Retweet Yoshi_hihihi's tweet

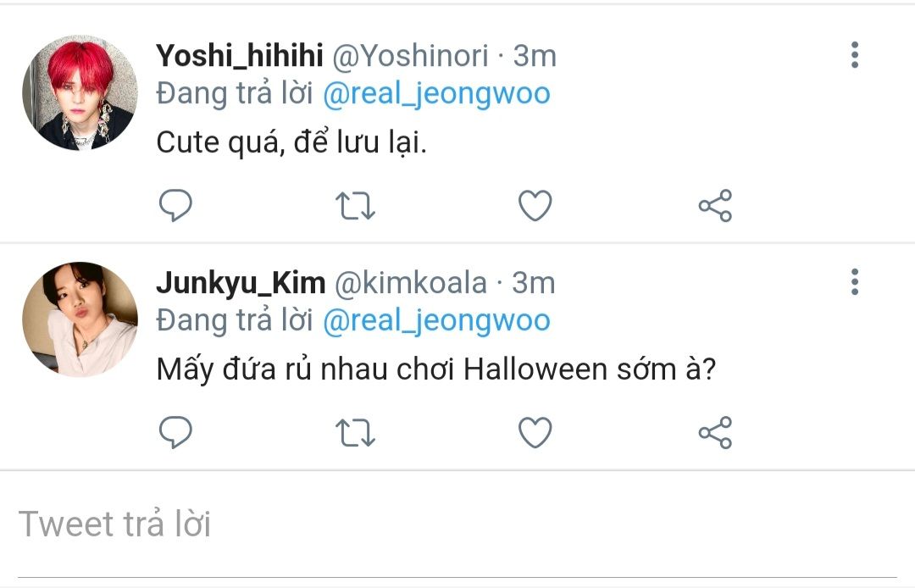click(x=356, y=205)
